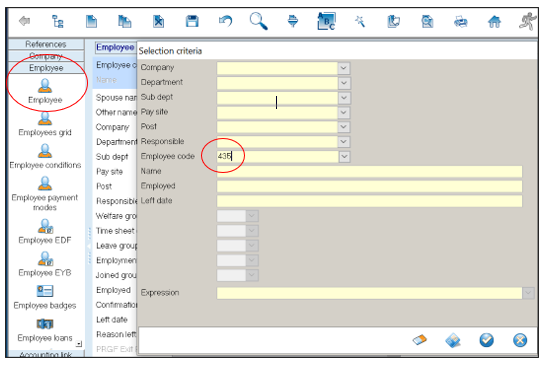Open Employee loans in the sidebar

[45, 330]
